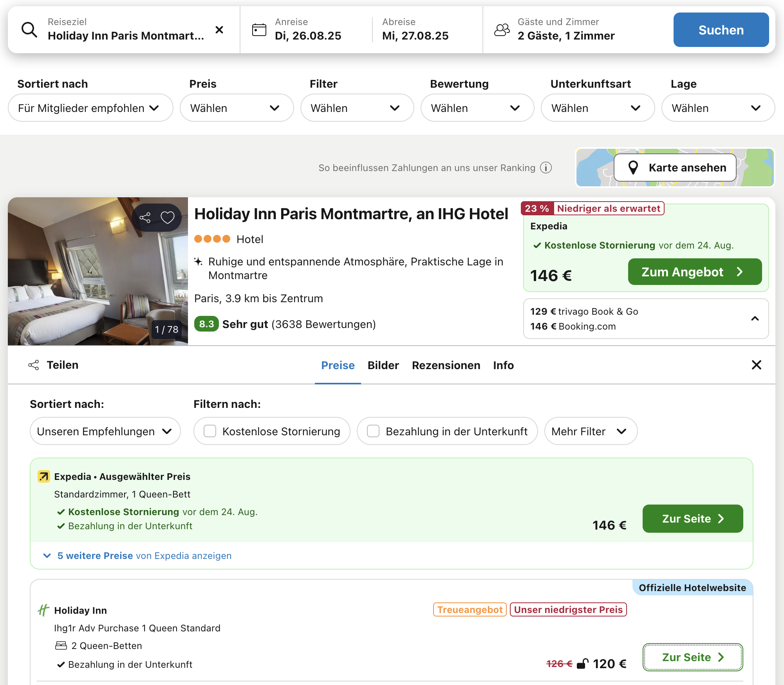Image resolution: width=784 pixels, height=685 pixels.
Task: Click the Karte ansehen button
Action: coord(675,168)
